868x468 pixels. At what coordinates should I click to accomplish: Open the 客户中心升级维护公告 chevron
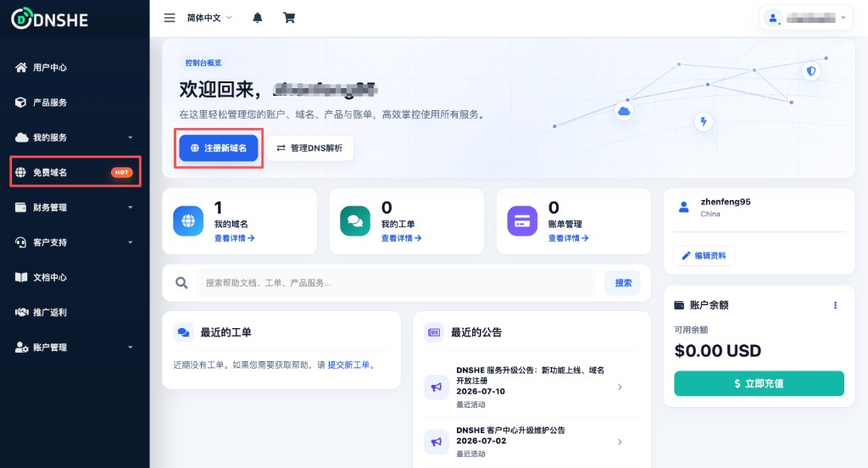coord(620,442)
